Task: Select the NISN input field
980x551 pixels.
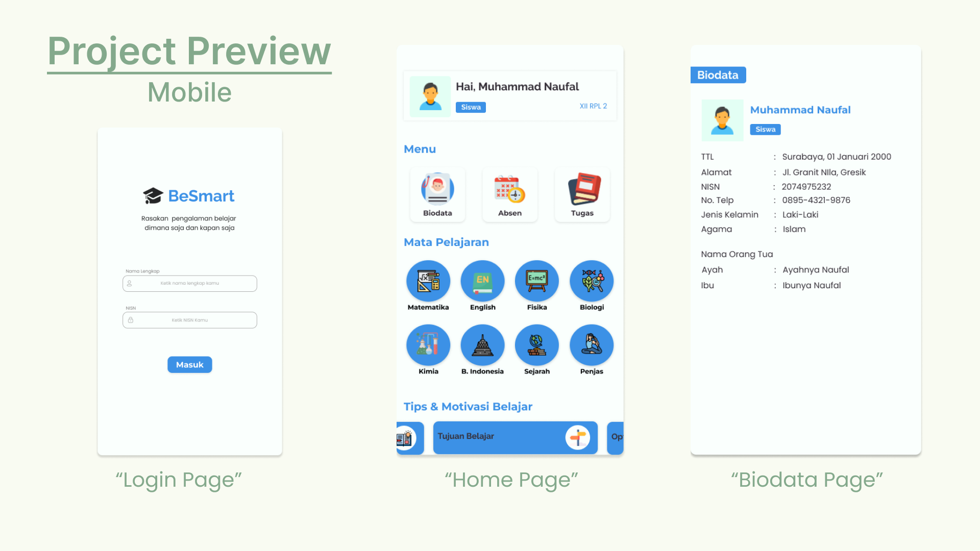Action: 190,319
